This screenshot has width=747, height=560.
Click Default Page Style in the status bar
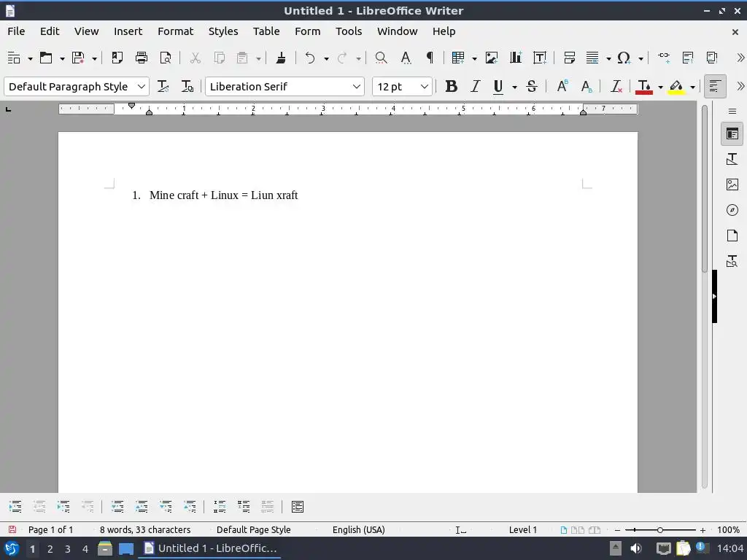pos(253,529)
